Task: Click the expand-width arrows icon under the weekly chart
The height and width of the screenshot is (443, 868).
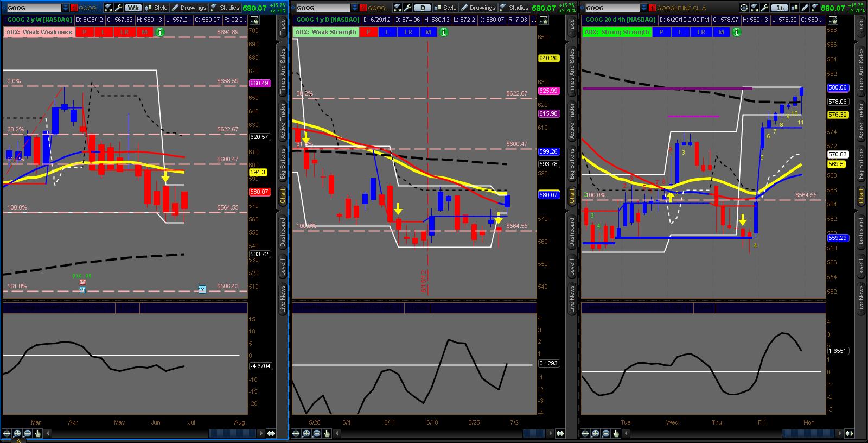Action: [x=271, y=433]
